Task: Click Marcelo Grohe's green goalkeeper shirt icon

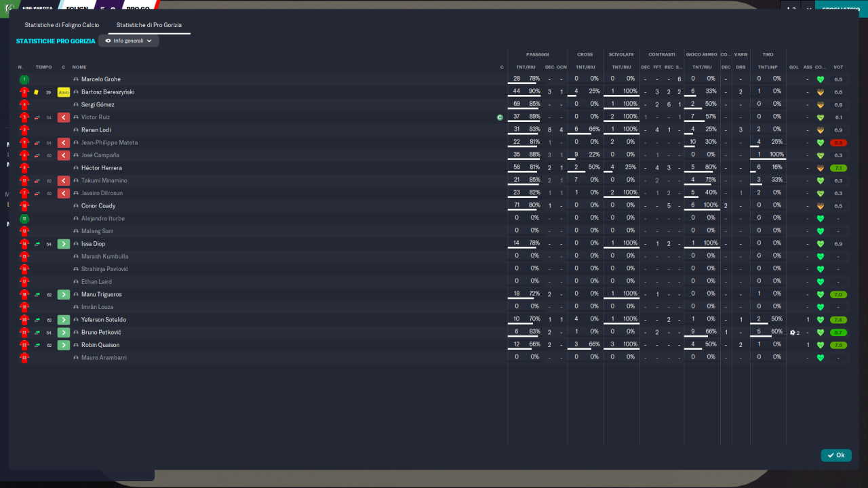Action: (24, 79)
